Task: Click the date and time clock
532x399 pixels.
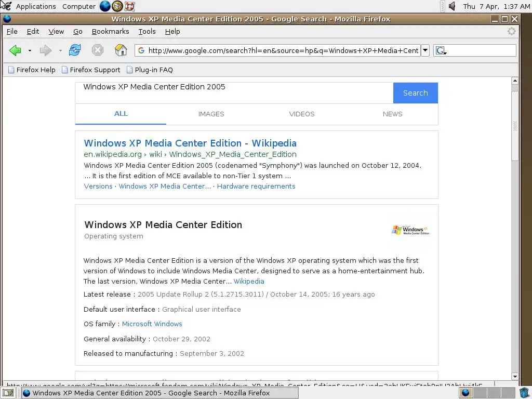Action: coord(496,6)
